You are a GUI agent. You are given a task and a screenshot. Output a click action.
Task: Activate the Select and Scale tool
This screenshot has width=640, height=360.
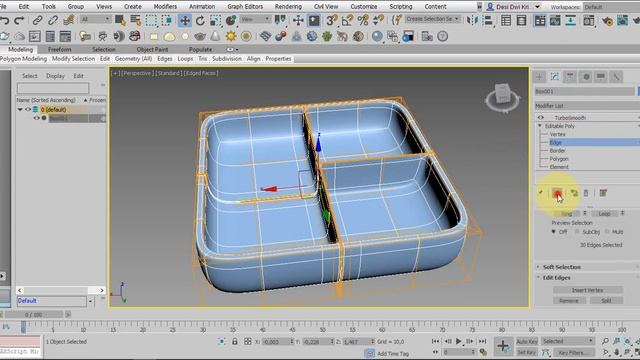point(216,20)
